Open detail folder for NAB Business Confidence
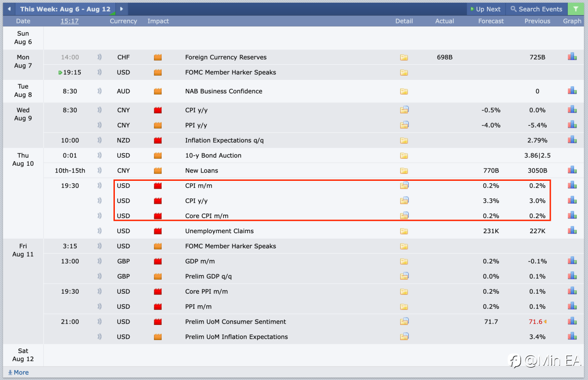 coord(404,91)
